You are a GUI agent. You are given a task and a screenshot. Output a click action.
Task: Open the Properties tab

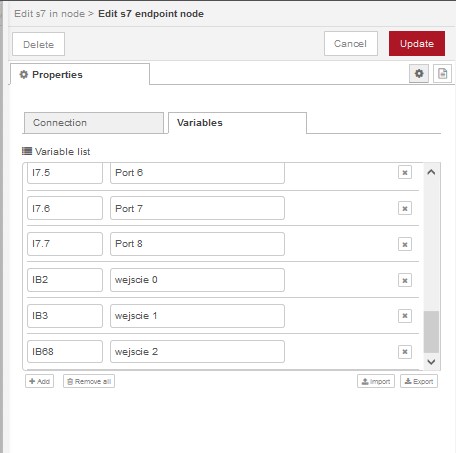(x=80, y=74)
